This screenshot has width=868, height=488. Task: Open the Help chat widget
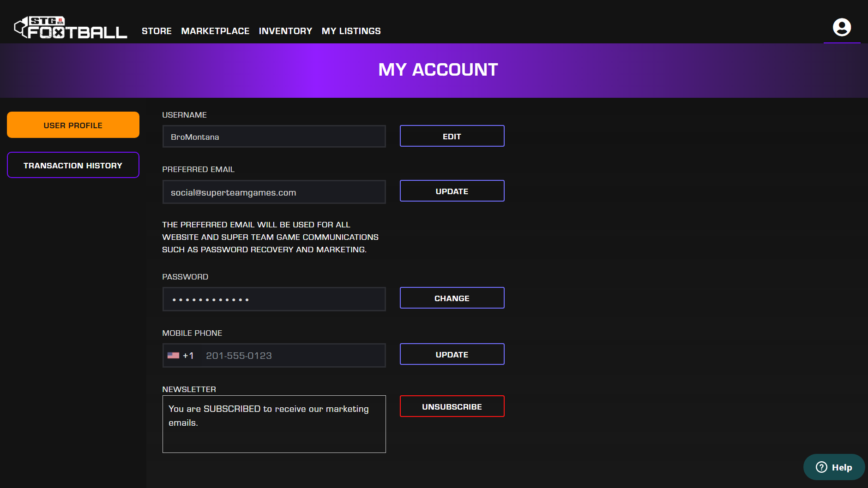click(834, 467)
